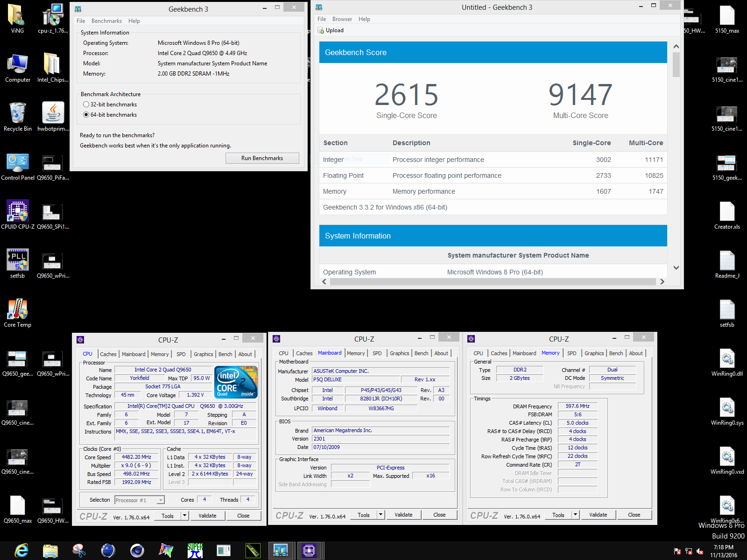This screenshot has height=560, width=747.
Task: Expand Tools dropdown arrow in Mainboard window
Action: 381,515
